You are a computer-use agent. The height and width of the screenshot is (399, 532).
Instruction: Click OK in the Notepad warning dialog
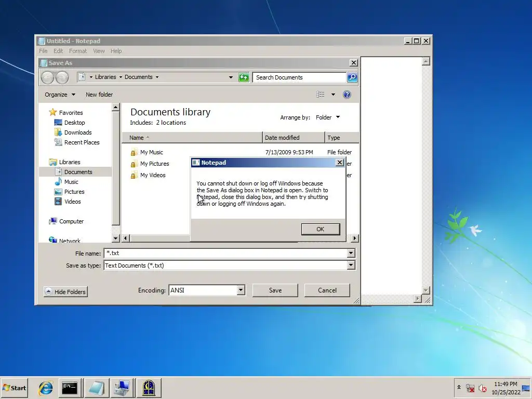(320, 229)
